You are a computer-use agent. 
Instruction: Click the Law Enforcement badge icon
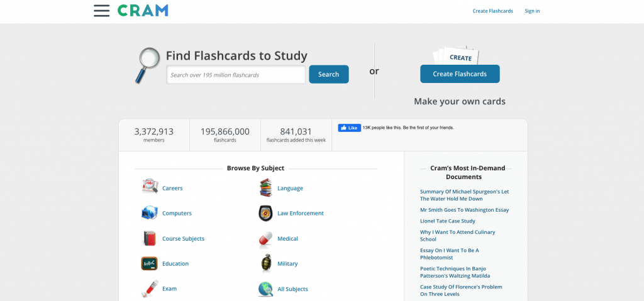[265, 213]
